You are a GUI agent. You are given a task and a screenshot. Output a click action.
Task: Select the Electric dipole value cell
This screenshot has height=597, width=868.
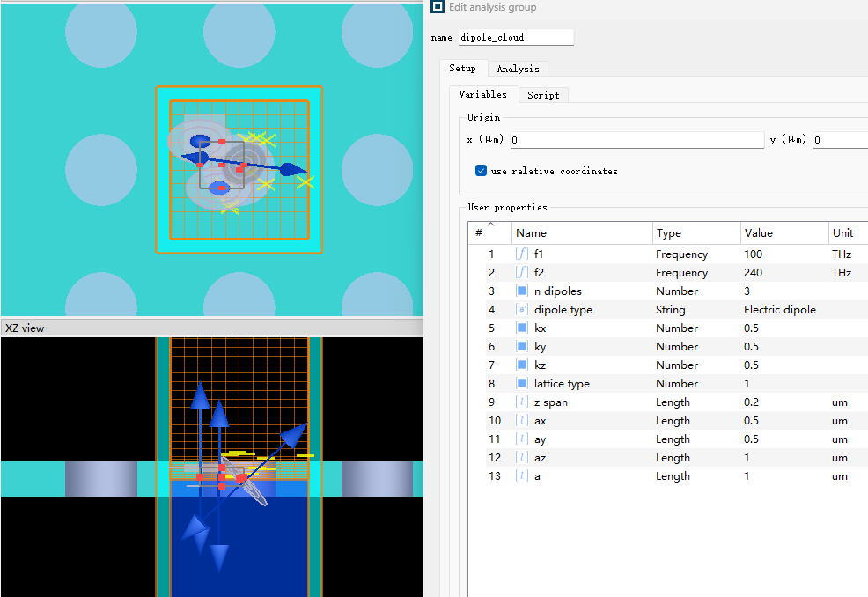point(782,310)
